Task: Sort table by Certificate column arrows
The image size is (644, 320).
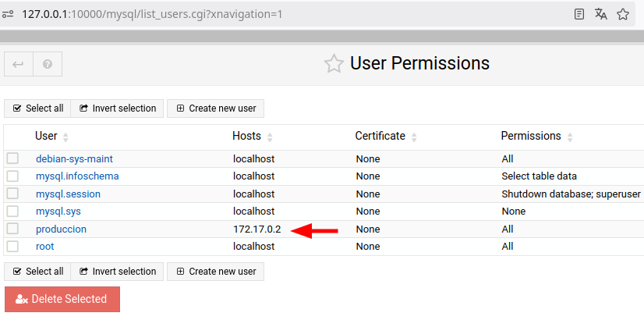Action: point(414,137)
